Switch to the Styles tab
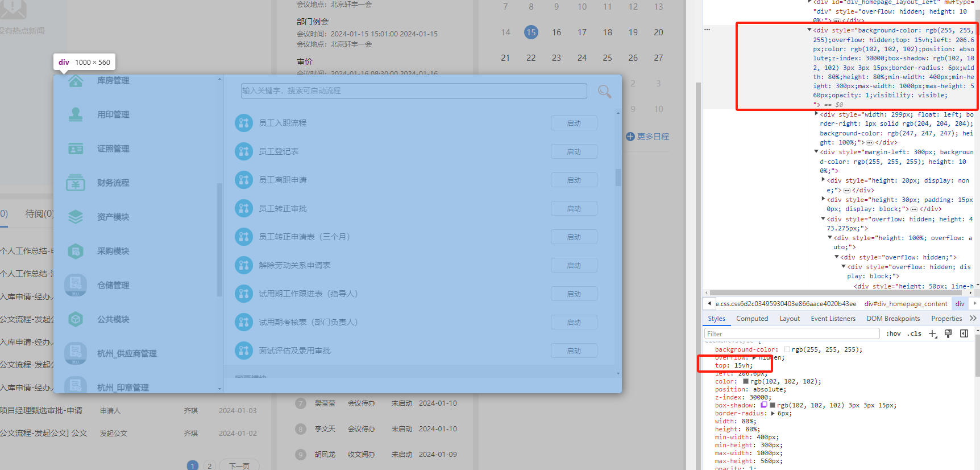This screenshot has height=470, width=980. pyautogui.click(x=716, y=319)
